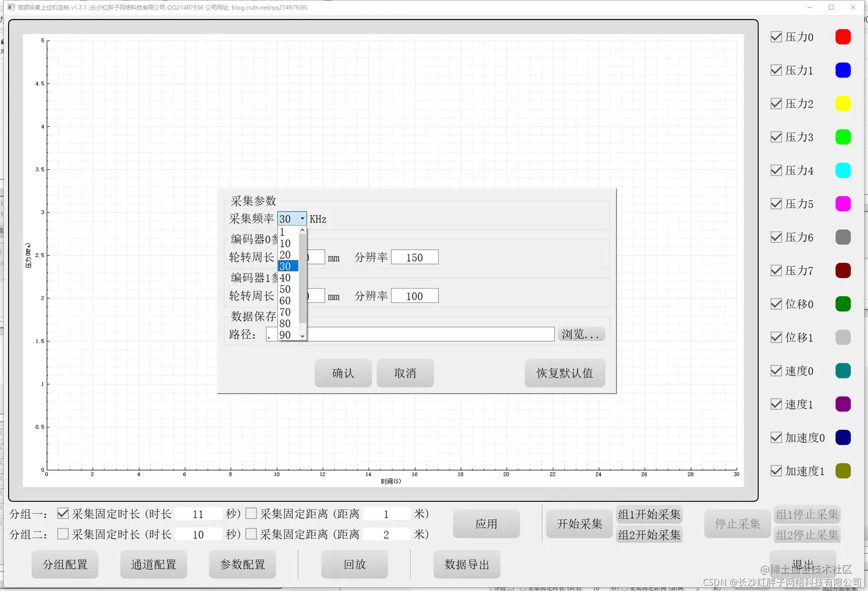This screenshot has width=868, height=591.
Task: Click the yellow color swatch beside 压力2
Action: point(843,103)
